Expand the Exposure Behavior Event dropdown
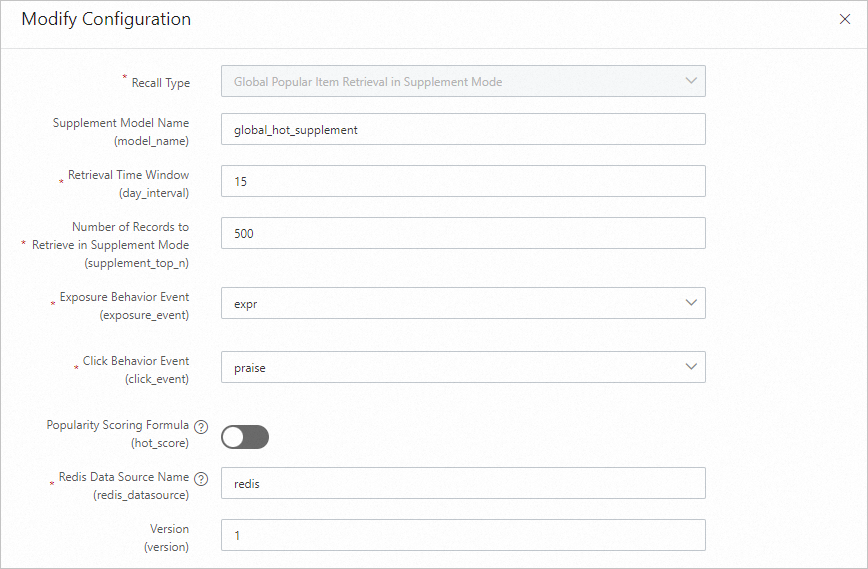This screenshot has height=569, width=868. (463, 304)
